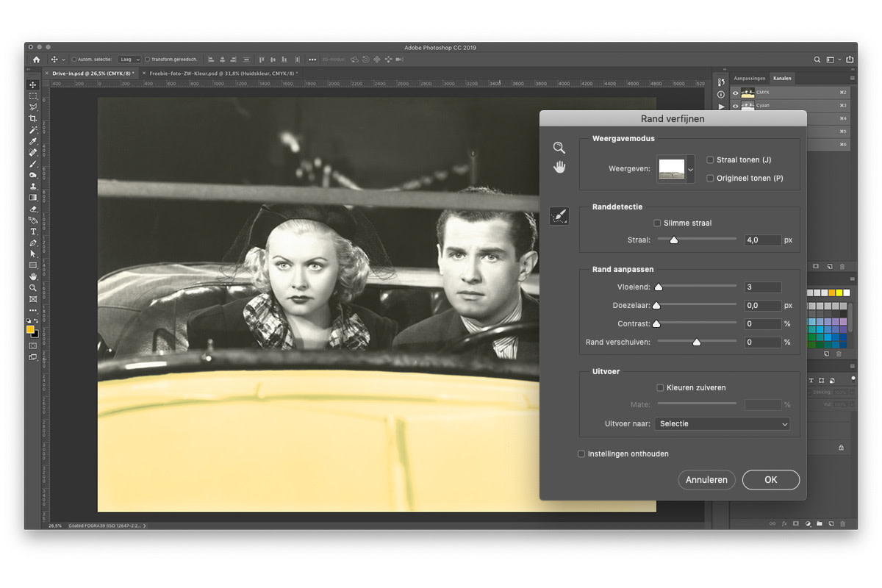Click the 26,5% zoom level in status bar
Image resolution: width=882 pixels, height=588 pixels.
pos(55,526)
